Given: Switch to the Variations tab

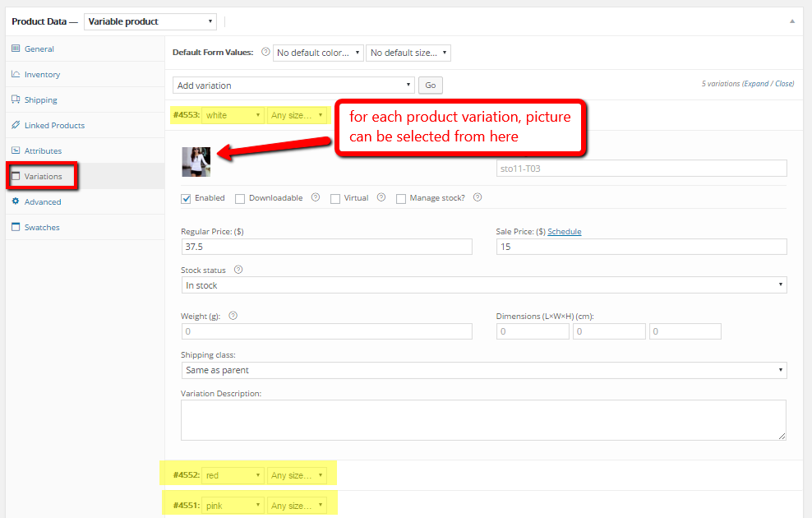Looking at the screenshot, I should pyautogui.click(x=85, y=176).
